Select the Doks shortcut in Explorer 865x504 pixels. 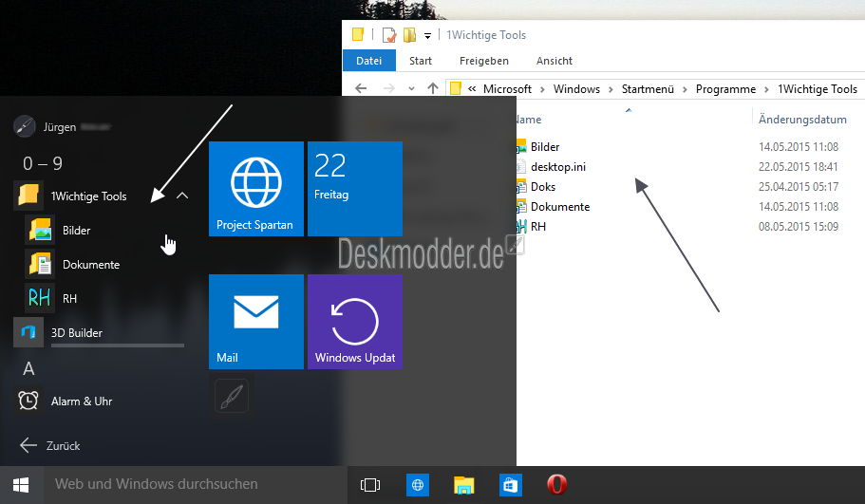[x=542, y=186]
